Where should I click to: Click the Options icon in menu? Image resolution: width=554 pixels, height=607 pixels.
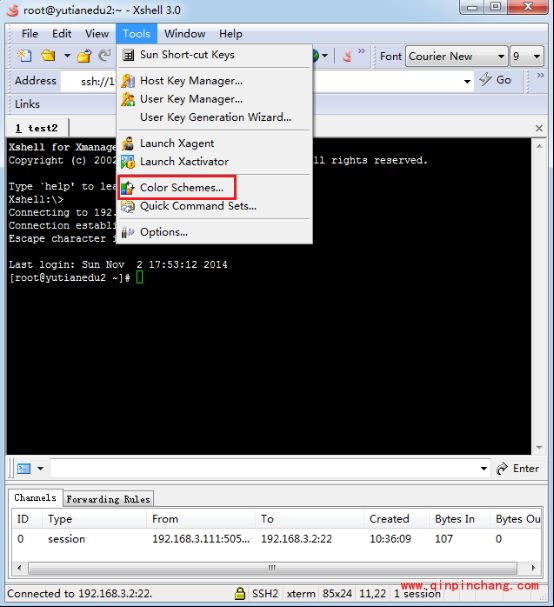click(x=128, y=232)
